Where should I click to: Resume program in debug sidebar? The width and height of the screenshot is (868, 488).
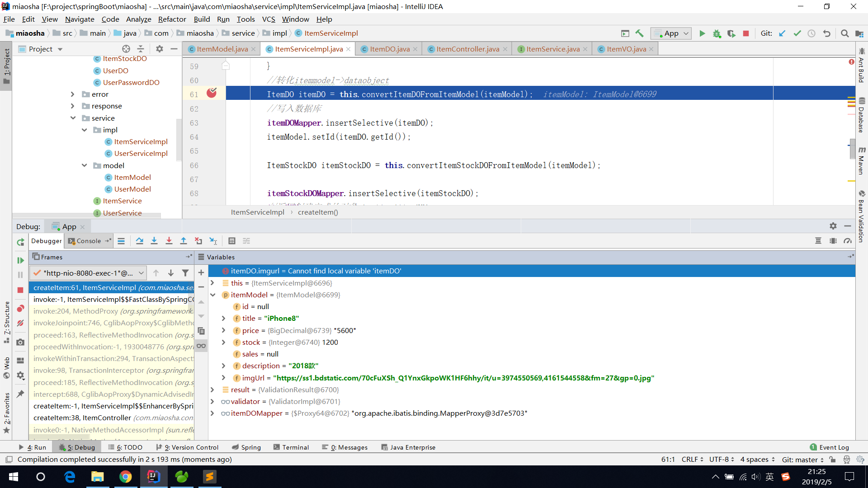tap(20, 260)
